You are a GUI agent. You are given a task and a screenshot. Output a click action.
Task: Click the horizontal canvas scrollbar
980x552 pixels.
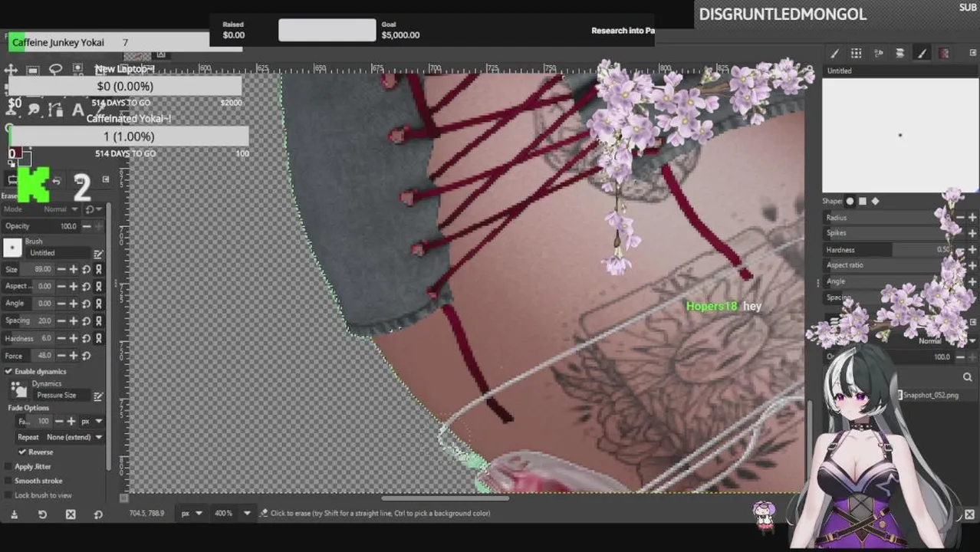tap(445, 498)
